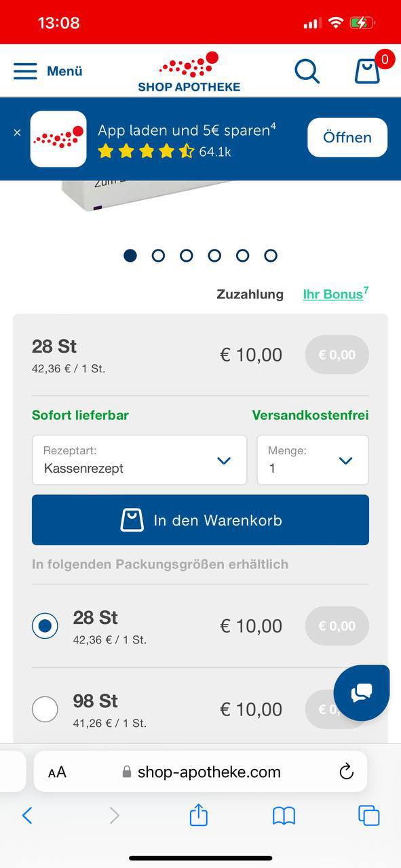Show open Safari tabs overview
The image size is (401, 868).
point(368,815)
